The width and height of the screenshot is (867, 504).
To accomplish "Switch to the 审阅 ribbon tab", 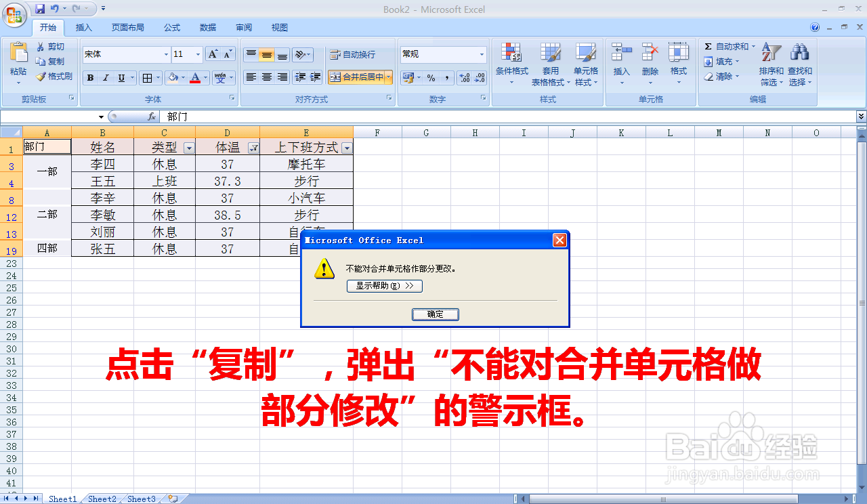I will 244,28.
